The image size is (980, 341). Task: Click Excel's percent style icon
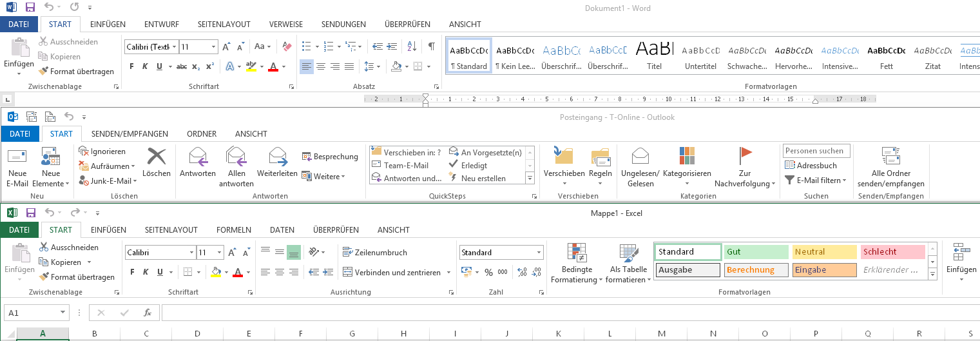(x=488, y=272)
